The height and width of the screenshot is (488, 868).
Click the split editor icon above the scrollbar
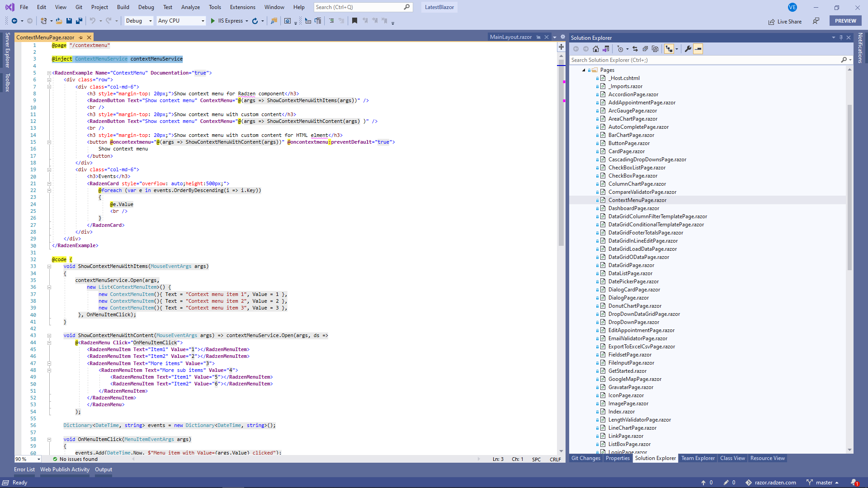pos(561,47)
